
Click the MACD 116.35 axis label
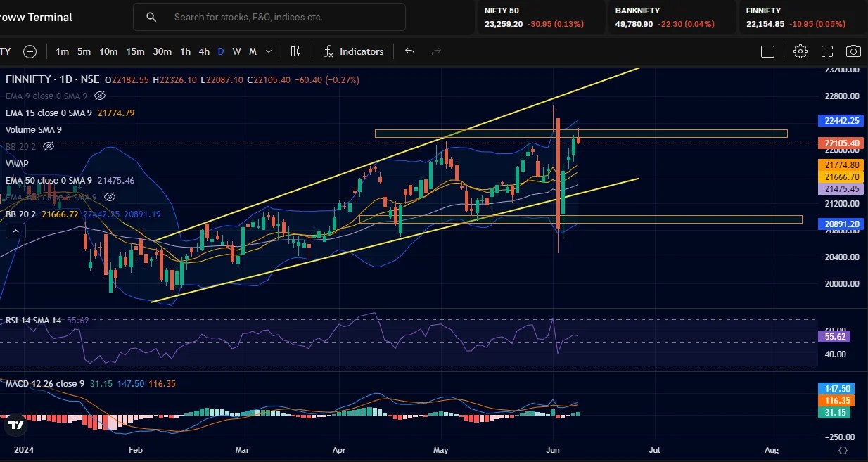pyautogui.click(x=835, y=401)
